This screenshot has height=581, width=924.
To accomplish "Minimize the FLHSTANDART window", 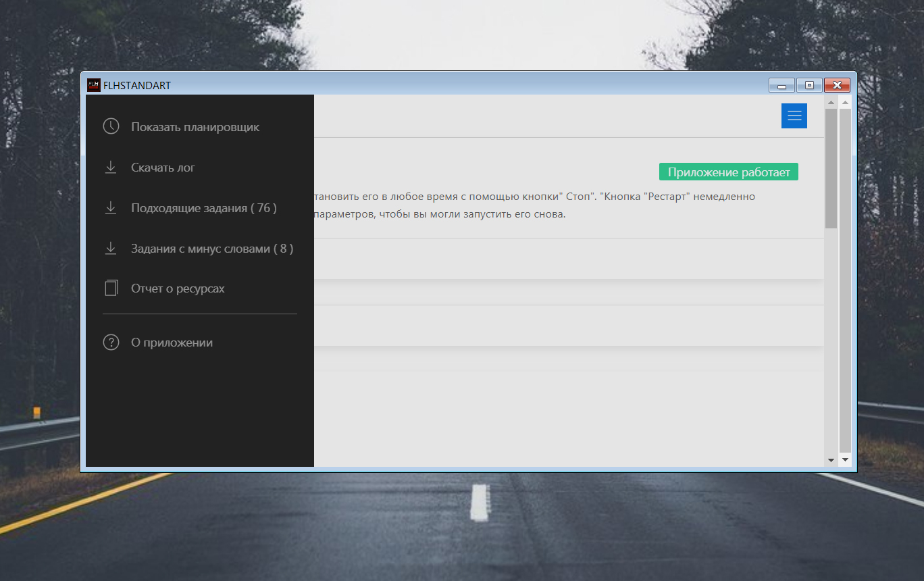I will click(781, 85).
